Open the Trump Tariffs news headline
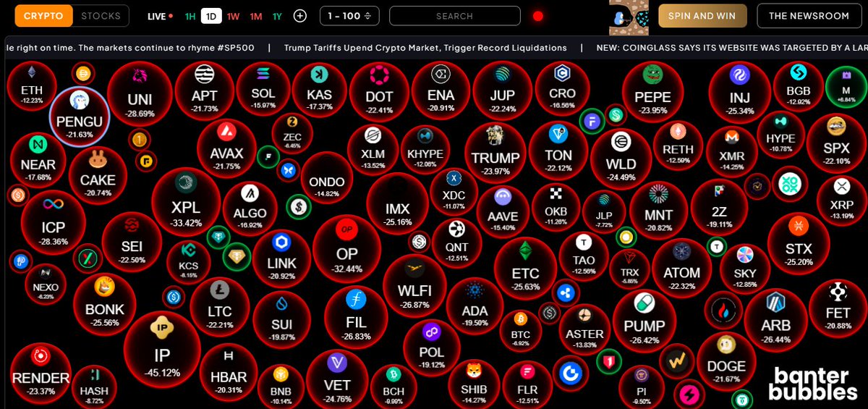Viewport: 868px width, 409px height. pyautogui.click(x=425, y=48)
